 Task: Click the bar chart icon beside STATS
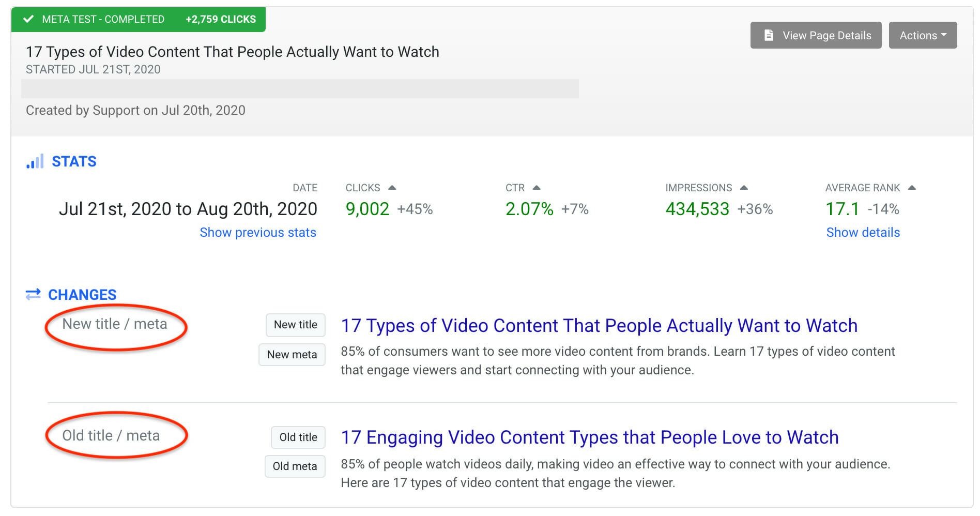35,161
